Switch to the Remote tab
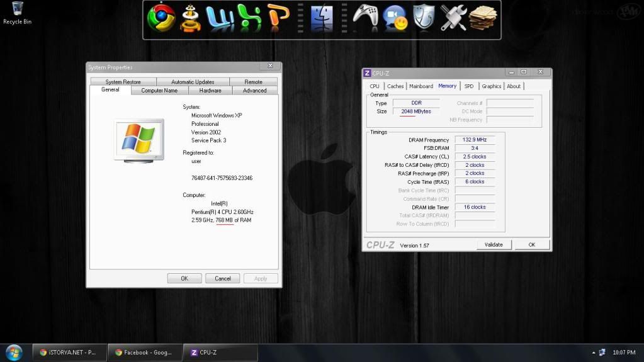The image size is (644, 362). tap(254, 82)
